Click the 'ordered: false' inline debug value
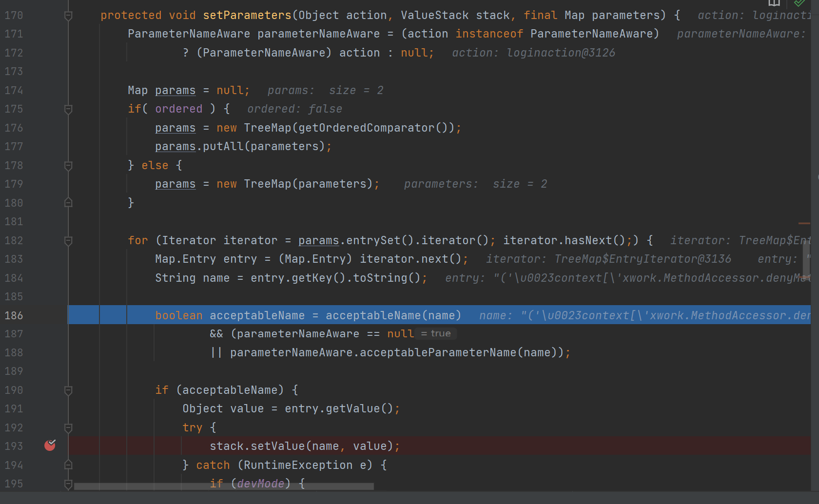The height and width of the screenshot is (504, 819). click(294, 109)
